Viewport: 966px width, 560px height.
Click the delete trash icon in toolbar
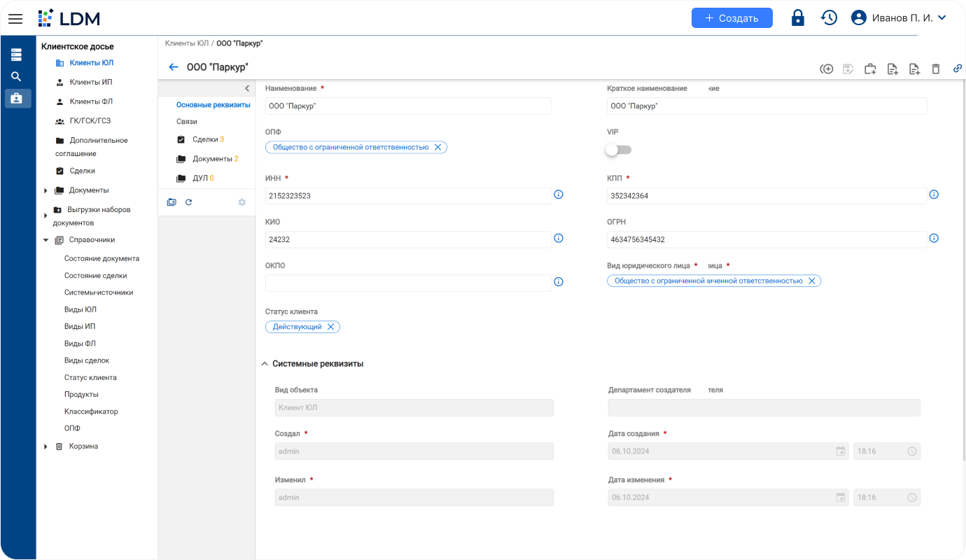(936, 69)
